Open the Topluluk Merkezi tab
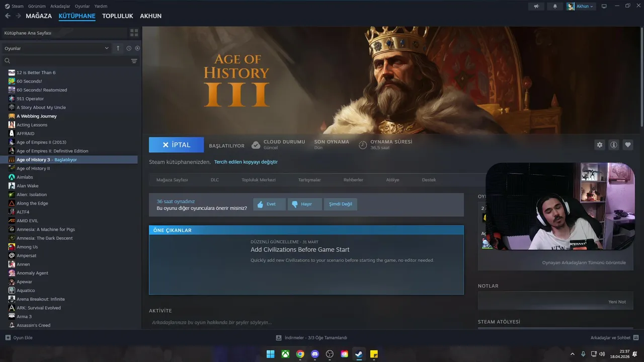Screen dimensions: 644x362 (259, 179)
